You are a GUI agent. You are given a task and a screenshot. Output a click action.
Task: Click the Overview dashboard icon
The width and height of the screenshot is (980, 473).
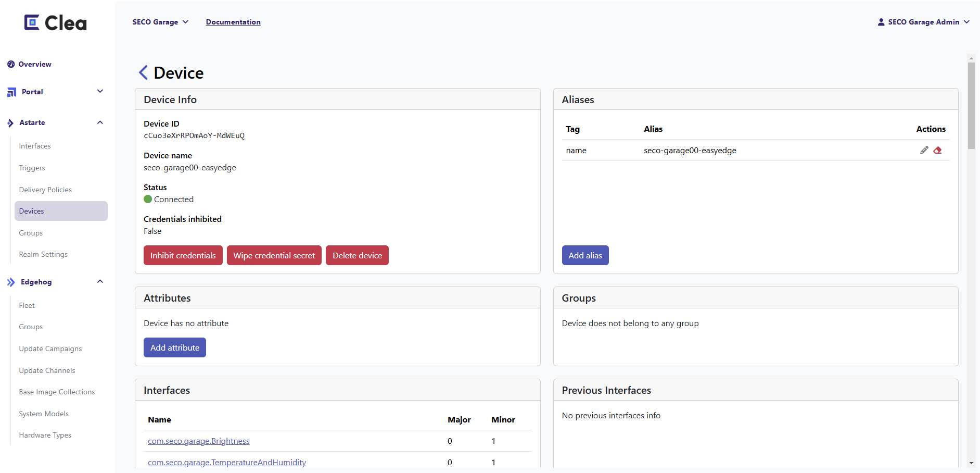[11, 64]
